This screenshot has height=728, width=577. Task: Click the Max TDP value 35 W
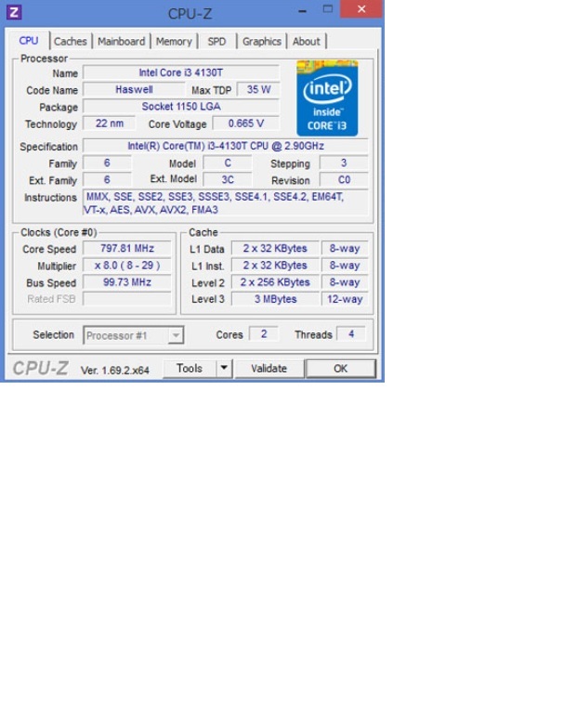pyautogui.click(x=258, y=89)
